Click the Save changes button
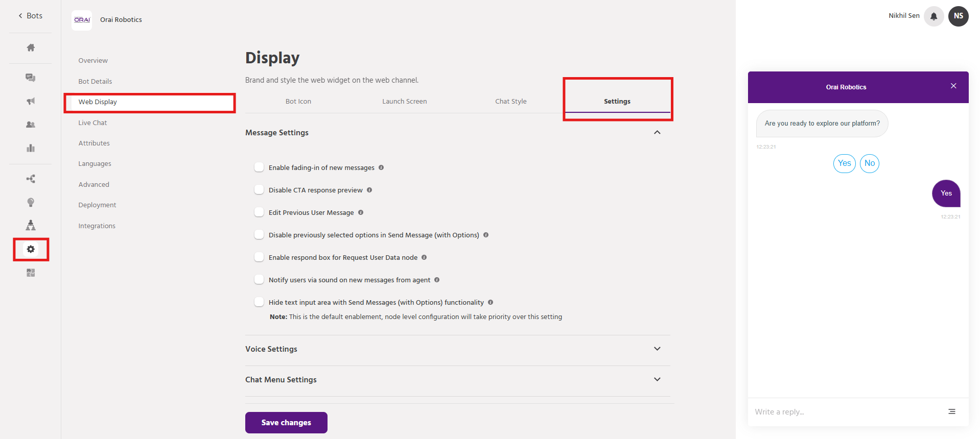The height and width of the screenshot is (439, 980). tap(286, 423)
